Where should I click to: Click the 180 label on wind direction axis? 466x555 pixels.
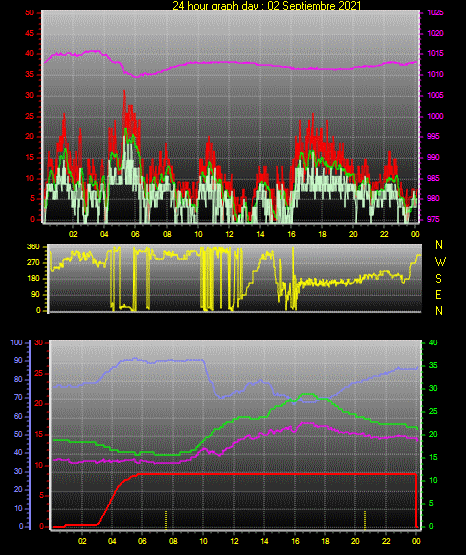pyautogui.click(x=33, y=279)
